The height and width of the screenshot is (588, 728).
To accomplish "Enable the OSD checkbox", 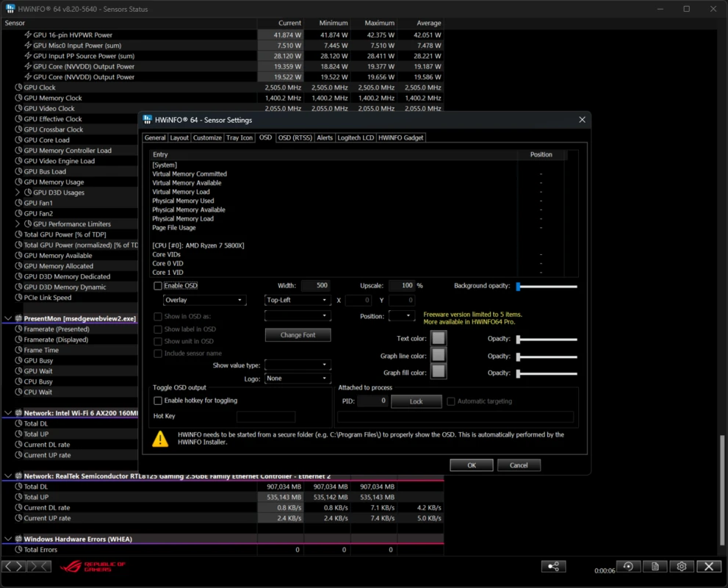I will point(158,286).
